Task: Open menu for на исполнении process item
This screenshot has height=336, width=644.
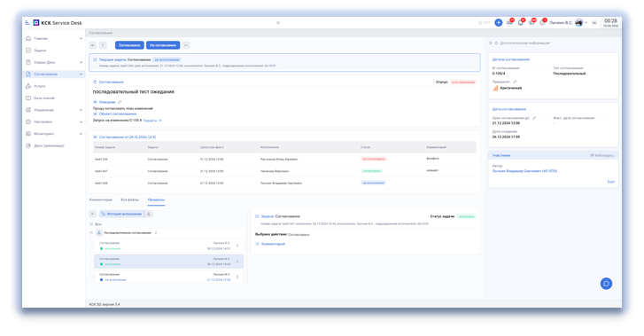Action: [x=237, y=277]
